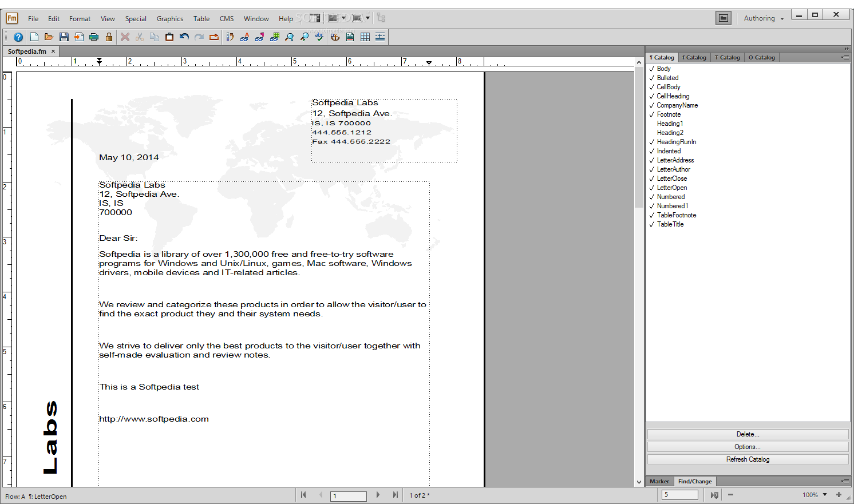This screenshot has width=854, height=504.
Task: Click the line number field showing 5
Action: click(x=680, y=495)
